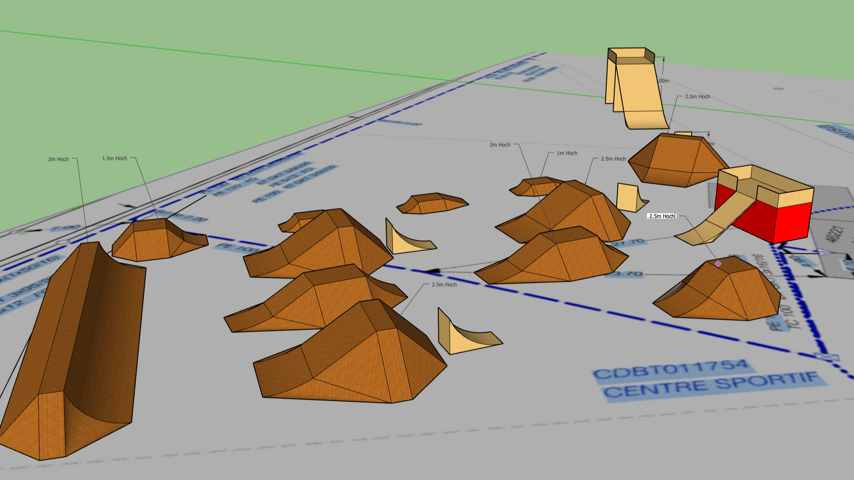854x480 pixels.
Task: Click the magenta point on the dirt mound
Action: [717, 264]
